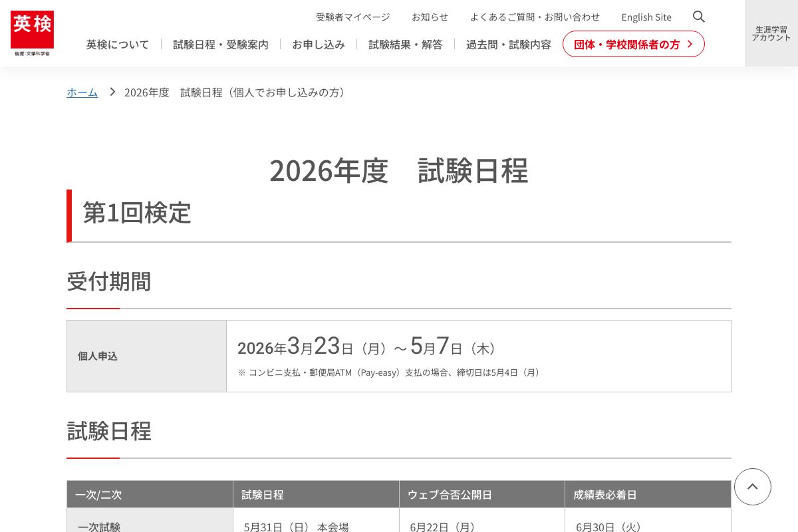Select the 英検について menu item

click(x=117, y=44)
